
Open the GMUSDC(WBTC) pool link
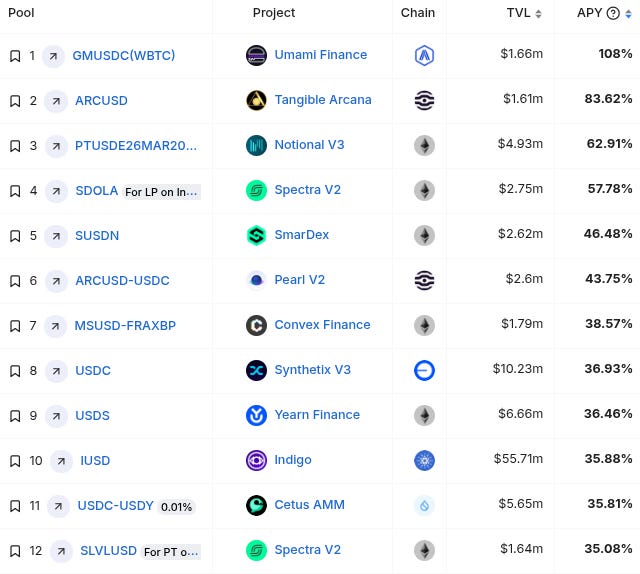(x=124, y=56)
